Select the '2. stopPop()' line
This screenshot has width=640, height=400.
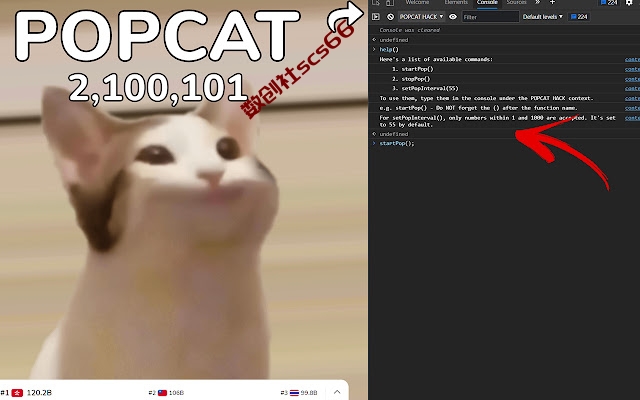coord(411,79)
